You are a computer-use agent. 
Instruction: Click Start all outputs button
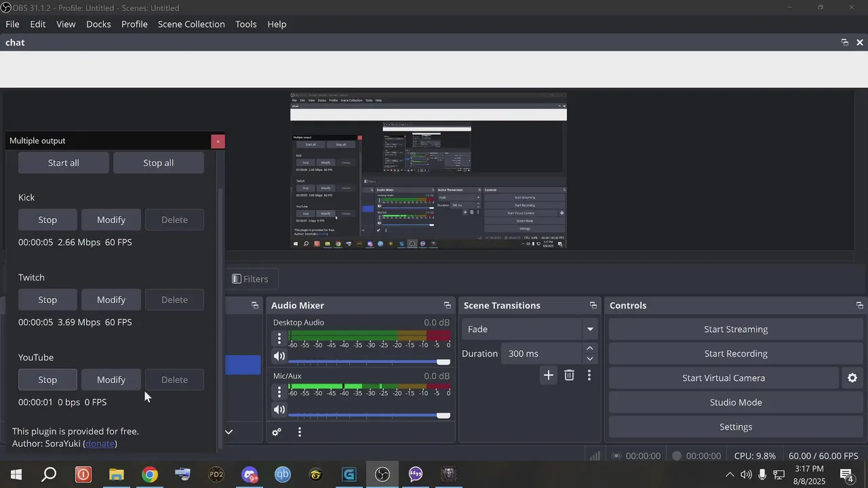pos(64,163)
